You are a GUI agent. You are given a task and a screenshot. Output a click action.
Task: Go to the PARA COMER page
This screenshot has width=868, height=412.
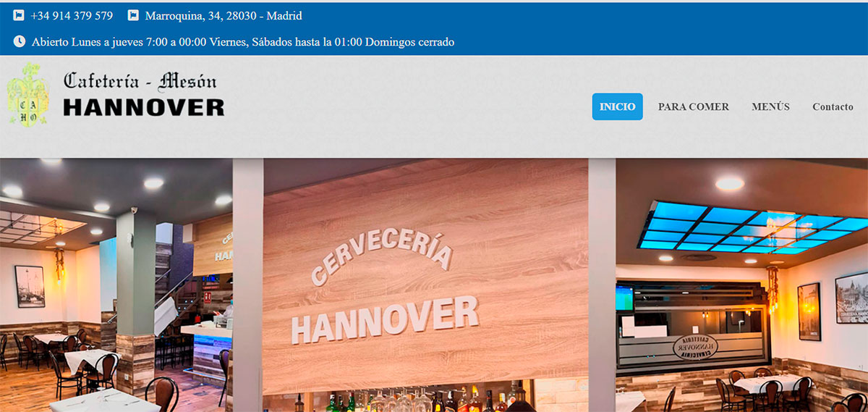pyautogui.click(x=693, y=106)
